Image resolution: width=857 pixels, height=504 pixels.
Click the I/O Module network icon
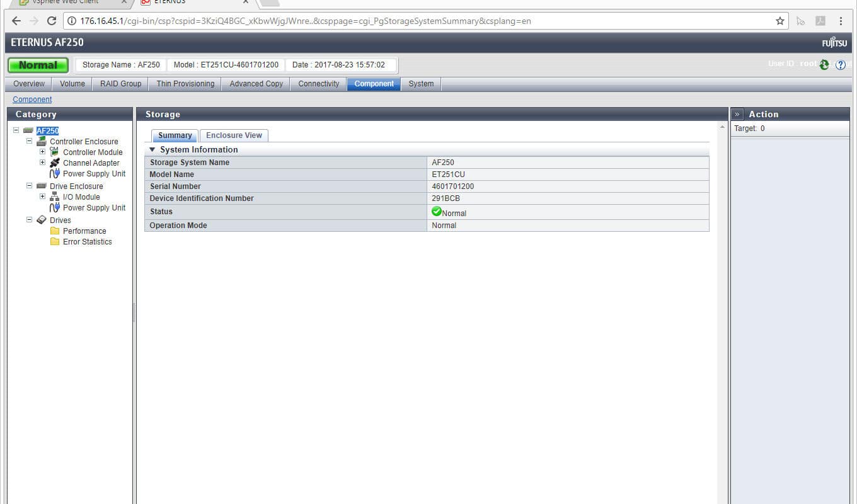click(54, 197)
